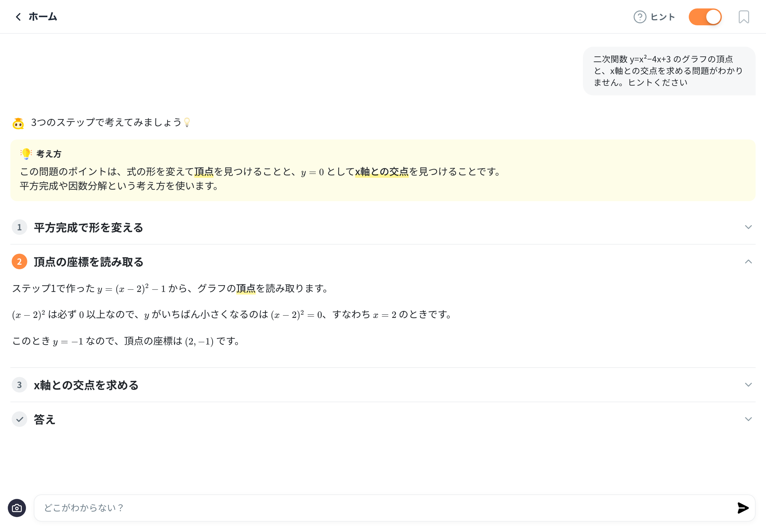Click the light bulb icon beside 考え方
This screenshot has width=766, height=532.
tap(26, 154)
